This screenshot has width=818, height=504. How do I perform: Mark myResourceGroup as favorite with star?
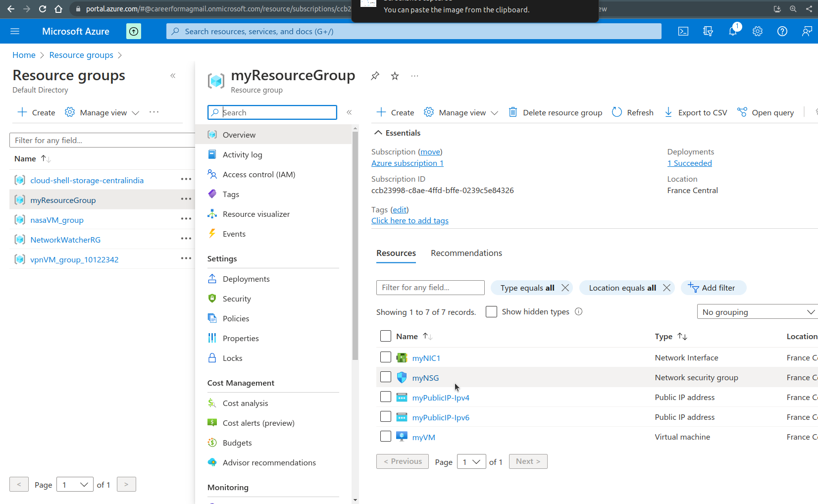(x=395, y=76)
